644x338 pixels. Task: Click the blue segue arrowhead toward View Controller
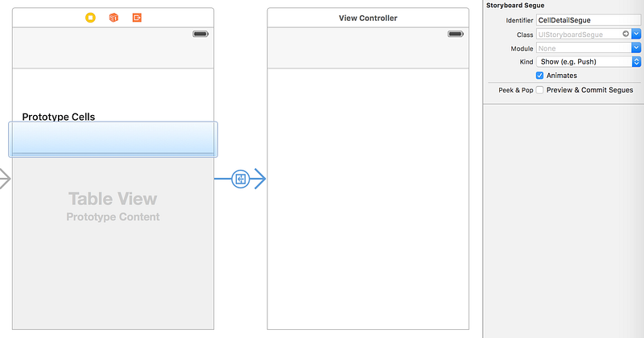(259, 179)
